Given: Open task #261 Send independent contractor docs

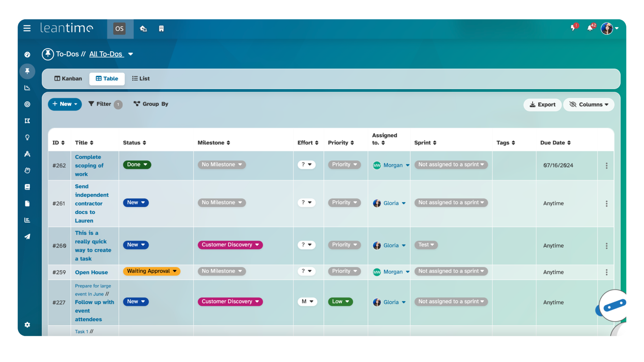Looking at the screenshot, I should click(x=92, y=203).
